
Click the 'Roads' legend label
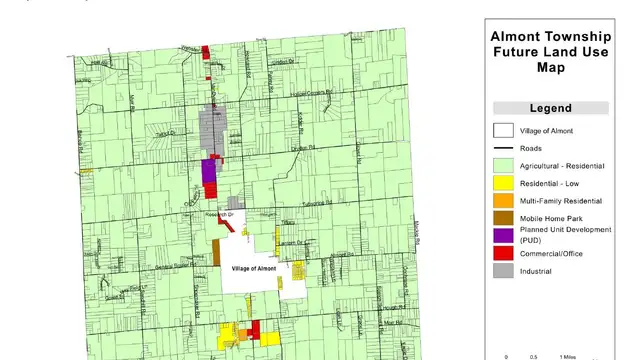coord(531,149)
